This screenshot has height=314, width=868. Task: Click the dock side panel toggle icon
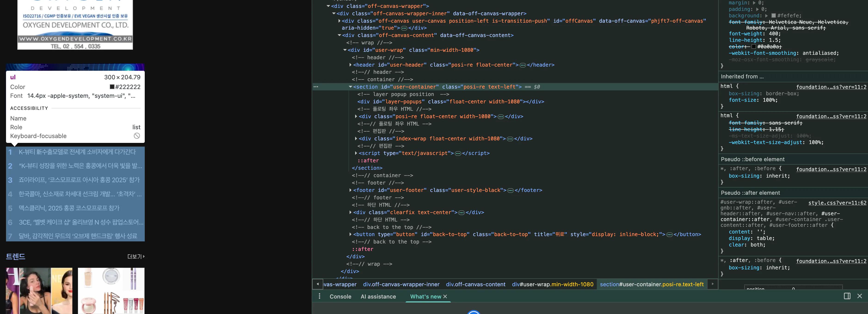(x=847, y=296)
